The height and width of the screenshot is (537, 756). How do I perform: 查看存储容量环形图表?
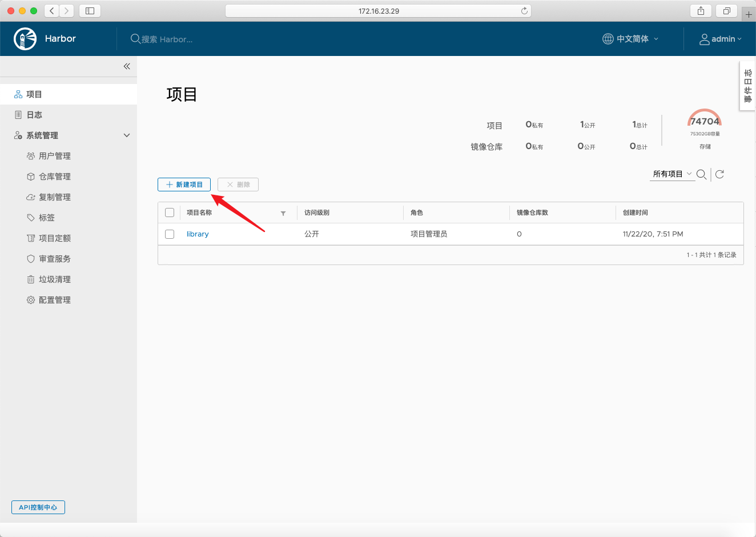pyautogui.click(x=704, y=121)
